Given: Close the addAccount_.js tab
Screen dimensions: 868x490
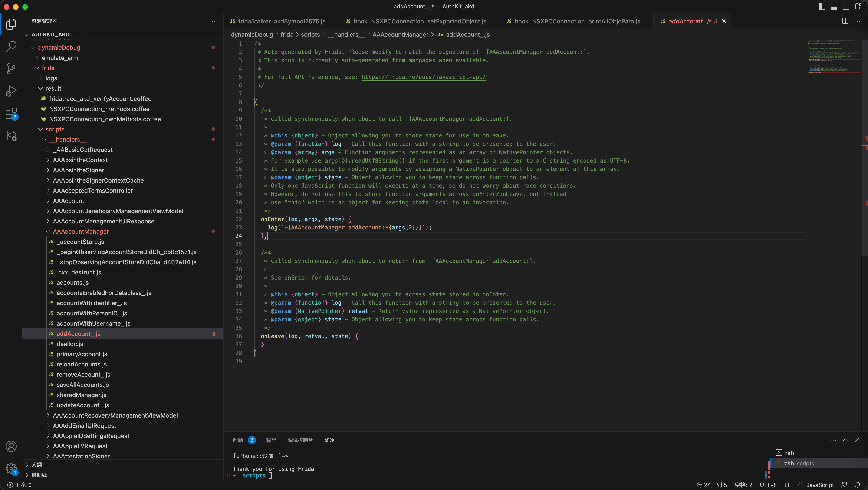Looking at the screenshot, I should [x=724, y=21].
